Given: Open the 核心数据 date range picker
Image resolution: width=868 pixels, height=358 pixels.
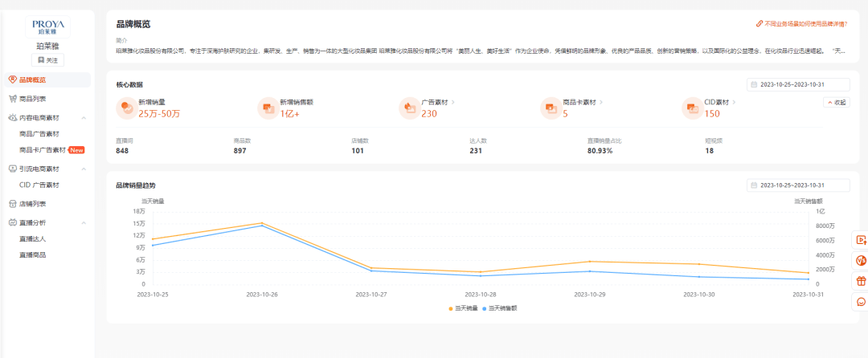Looking at the screenshot, I should coord(797,84).
